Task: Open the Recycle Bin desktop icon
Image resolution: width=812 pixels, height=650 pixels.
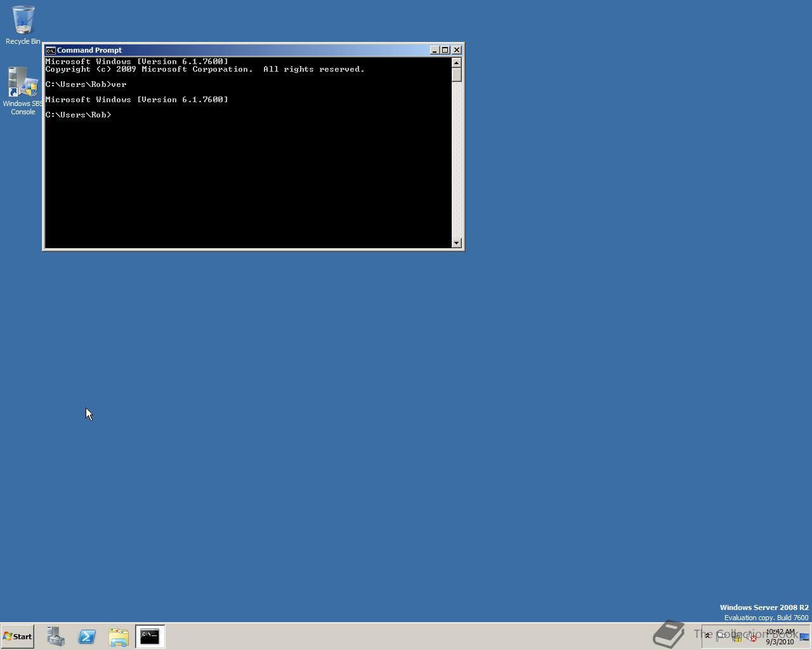Action: pos(23,25)
